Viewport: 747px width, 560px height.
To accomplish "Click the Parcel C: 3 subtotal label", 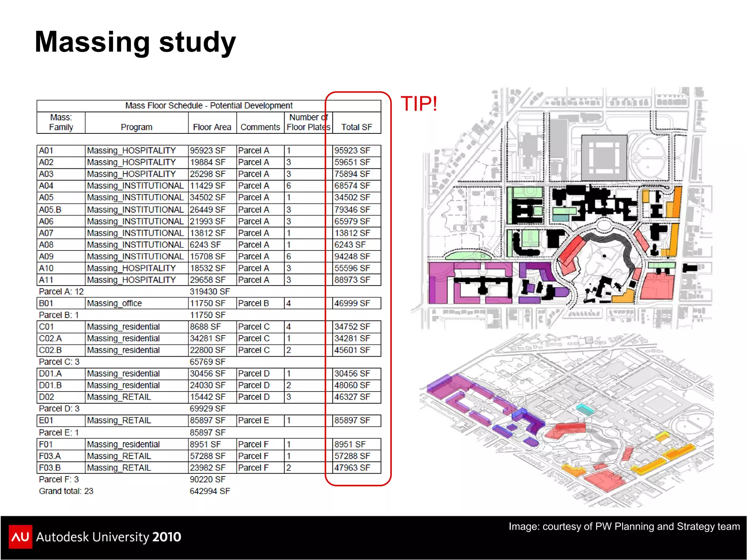I will 59,362.
